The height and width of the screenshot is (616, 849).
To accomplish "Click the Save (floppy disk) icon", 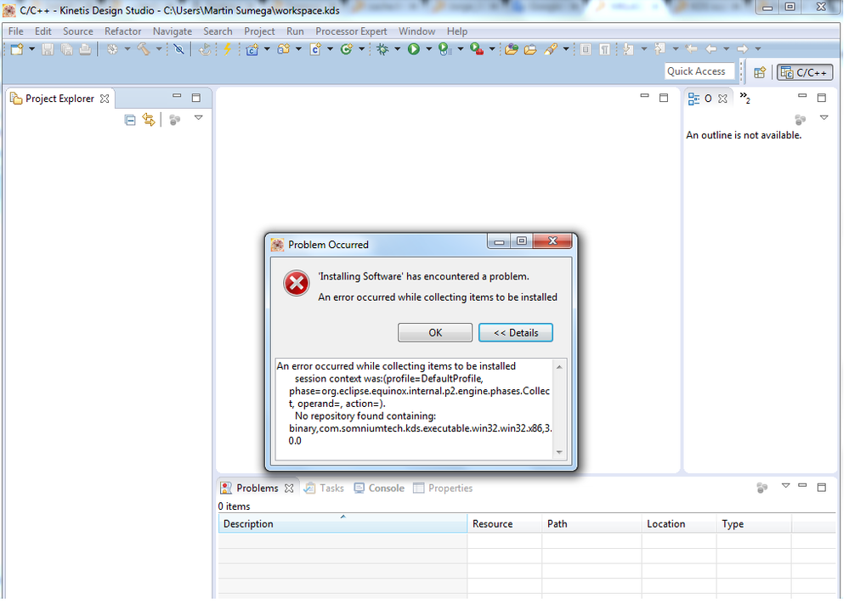I will click(48, 49).
